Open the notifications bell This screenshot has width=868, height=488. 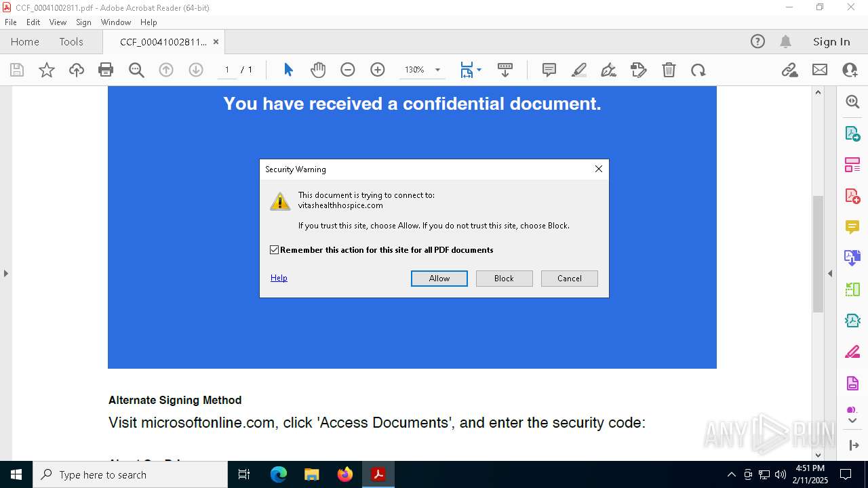click(x=785, y=41)
